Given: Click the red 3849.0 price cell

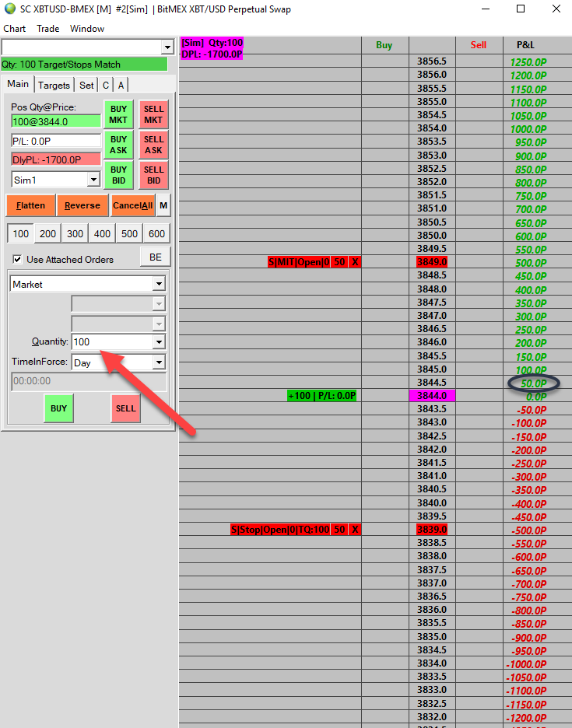Looking at the screenshot, I should [432, 262].
